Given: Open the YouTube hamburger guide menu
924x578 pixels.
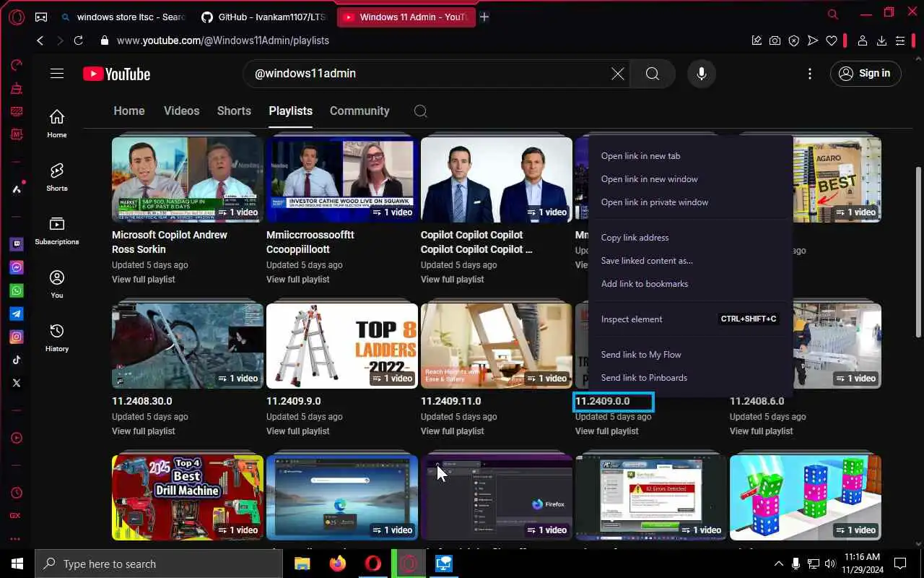Looking at the screenshot, I should pos(57,73).
